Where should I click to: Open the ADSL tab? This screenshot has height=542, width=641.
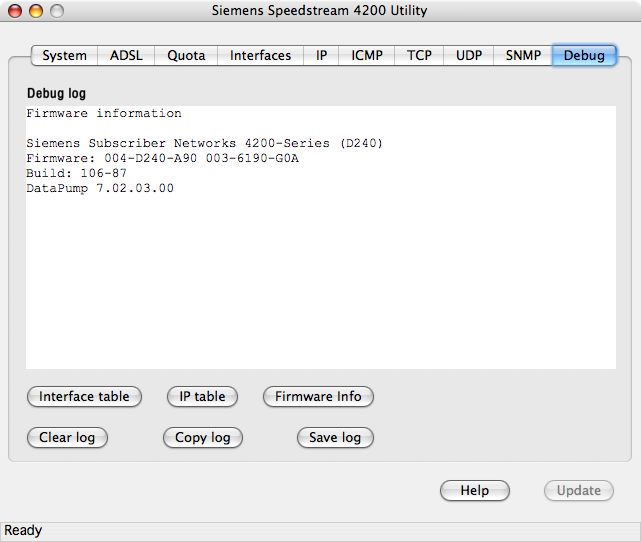point(126,55)
